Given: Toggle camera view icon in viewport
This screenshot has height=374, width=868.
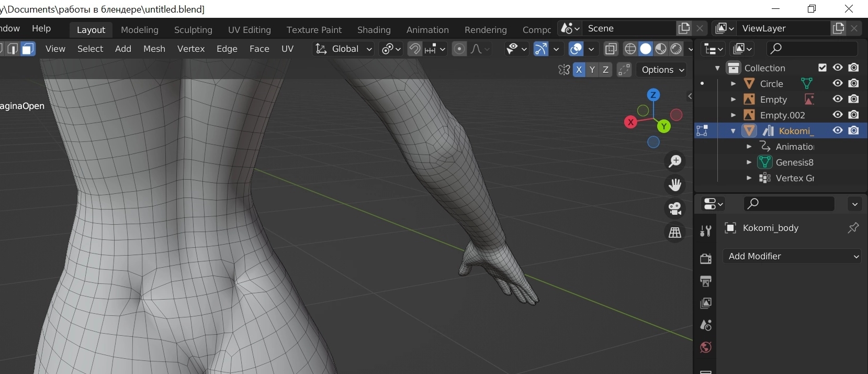Looking at the screenshot, I should coord(675,208).
